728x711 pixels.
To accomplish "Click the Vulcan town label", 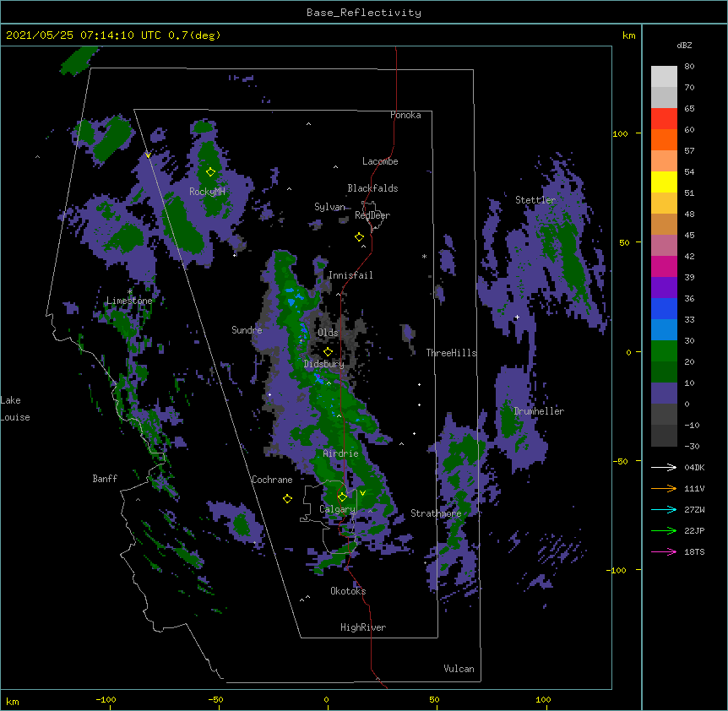I will tap(459, 669).
